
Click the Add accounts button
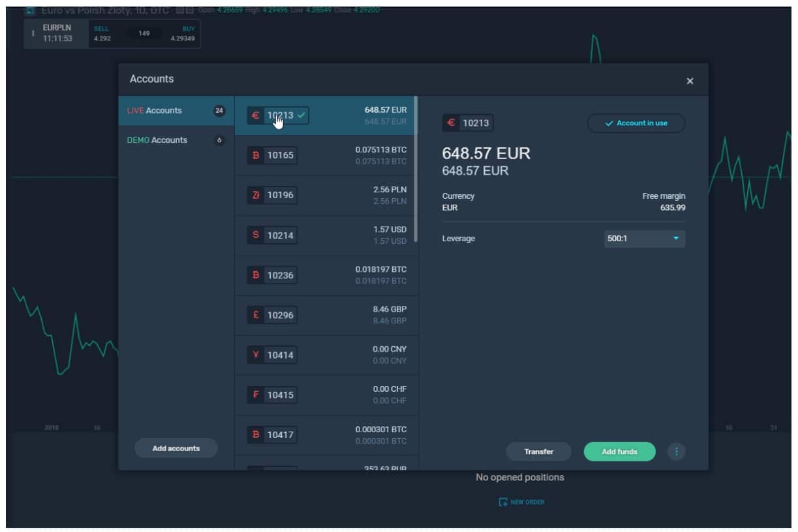pyautogui.click(x=176, y=449)
